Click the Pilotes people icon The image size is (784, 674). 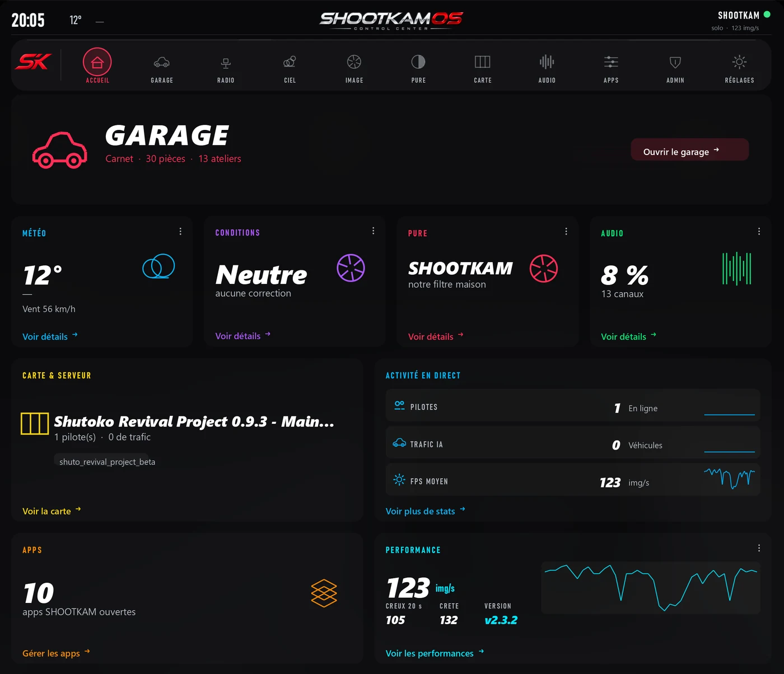(x=399, y=405)
